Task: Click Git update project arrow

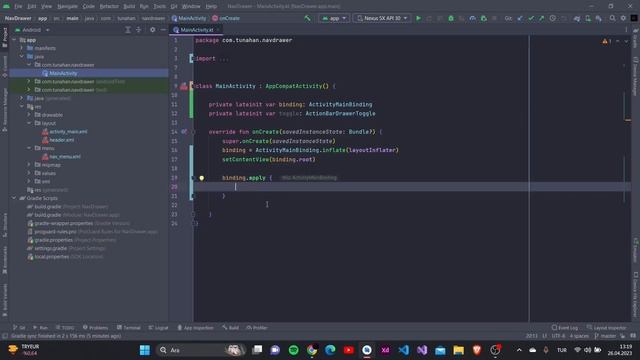Action: click(x=520, y=18)
